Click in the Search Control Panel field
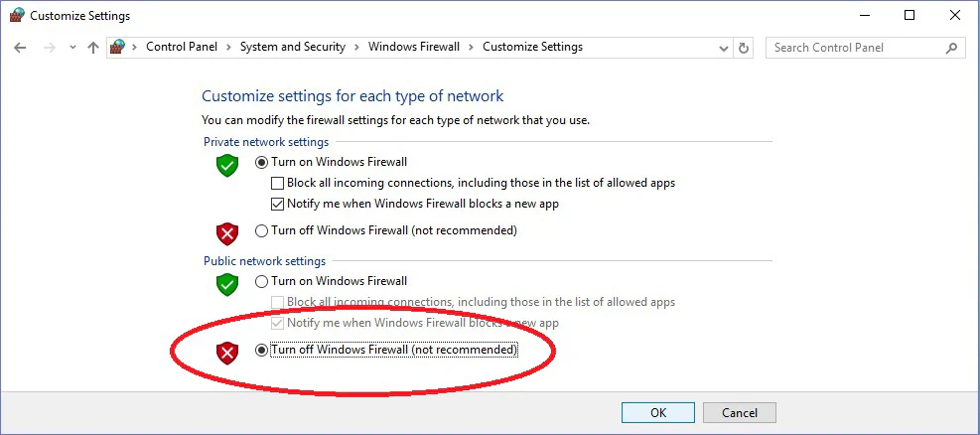980x435 pixels. (x=854, y=48)
